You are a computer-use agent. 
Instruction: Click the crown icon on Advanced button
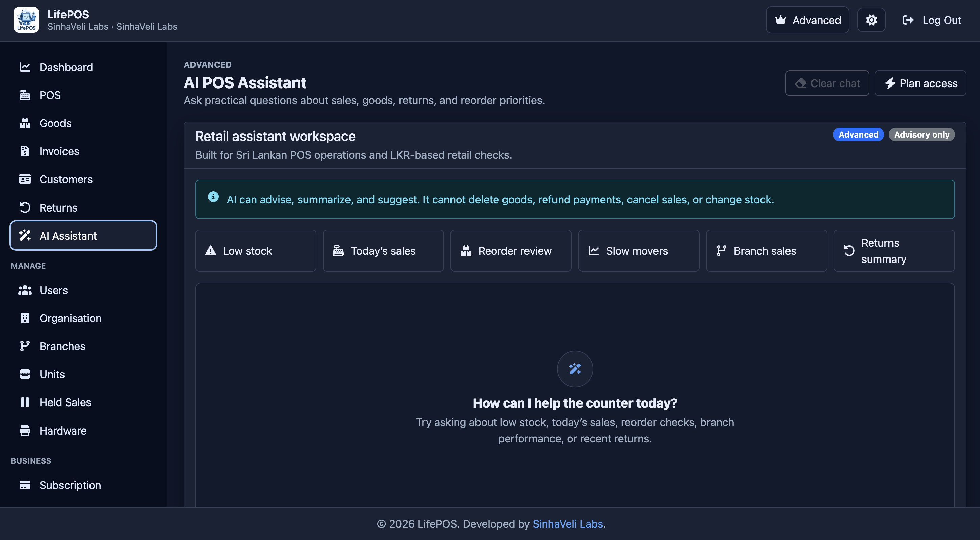coord(781,20)
